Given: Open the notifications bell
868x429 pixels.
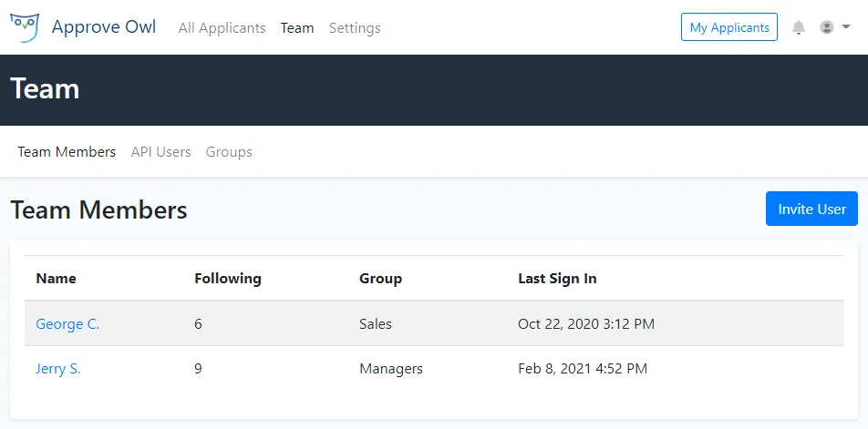Looking at the screenshot, I should click(x=799, y=27).
